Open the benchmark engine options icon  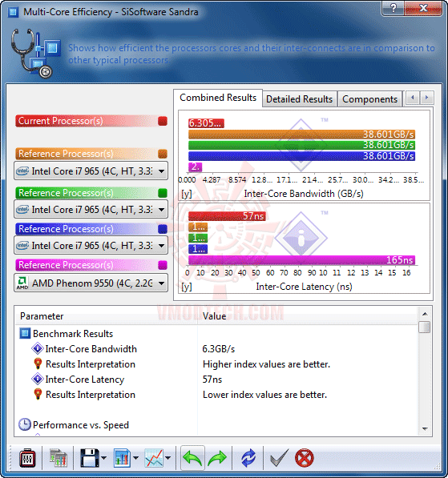pos(27,457)
